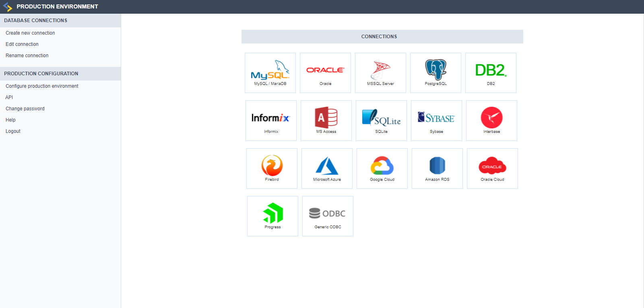Select the Microsoft Azure connection
The height and width of the screenshot is (308, 644).
click(327, 168)
